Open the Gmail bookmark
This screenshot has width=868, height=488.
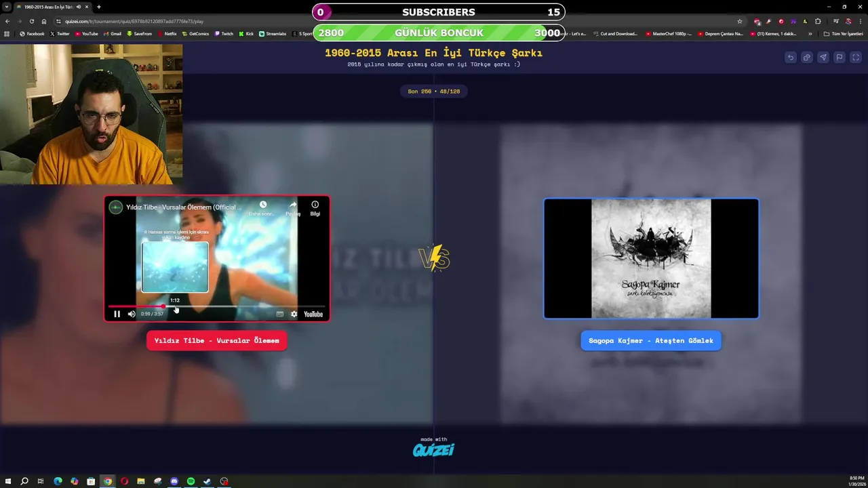pyautogui.click(x=113, y=33)
